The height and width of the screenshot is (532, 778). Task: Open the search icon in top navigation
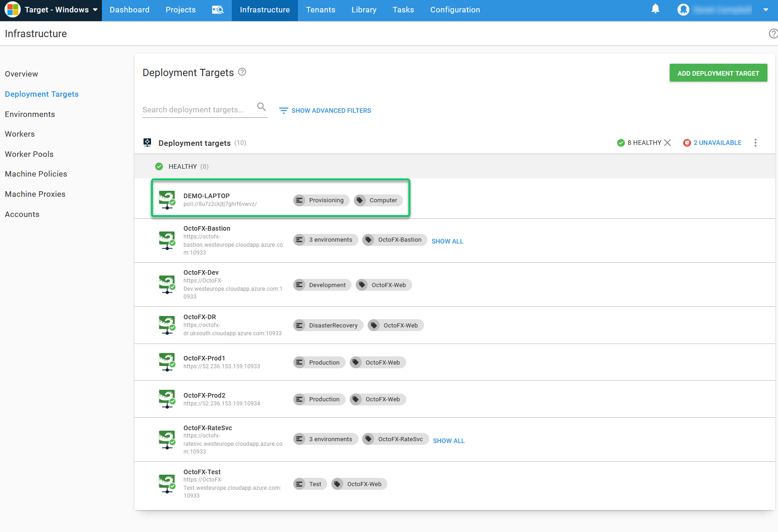[218, 10]
